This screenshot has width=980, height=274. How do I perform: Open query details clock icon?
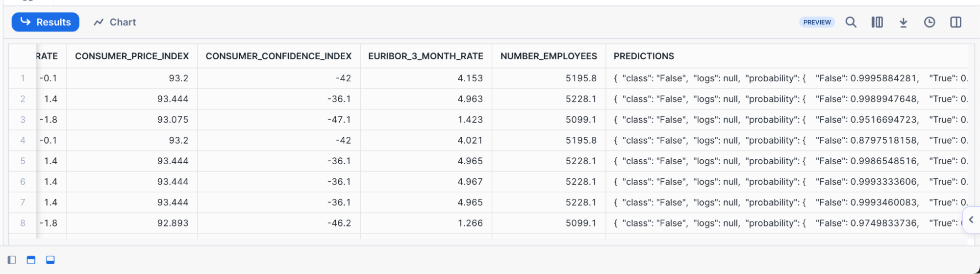pyautogui.click(x=929, y=22)
